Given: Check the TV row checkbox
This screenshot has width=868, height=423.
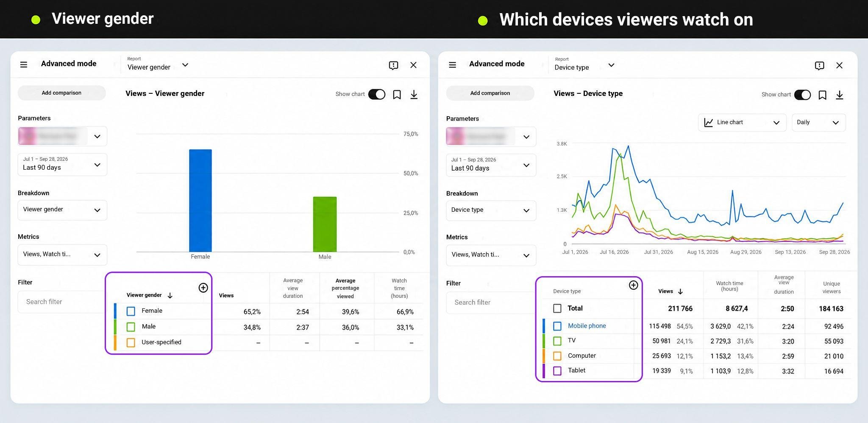Looking at the screenshot, I should point(557,341).
